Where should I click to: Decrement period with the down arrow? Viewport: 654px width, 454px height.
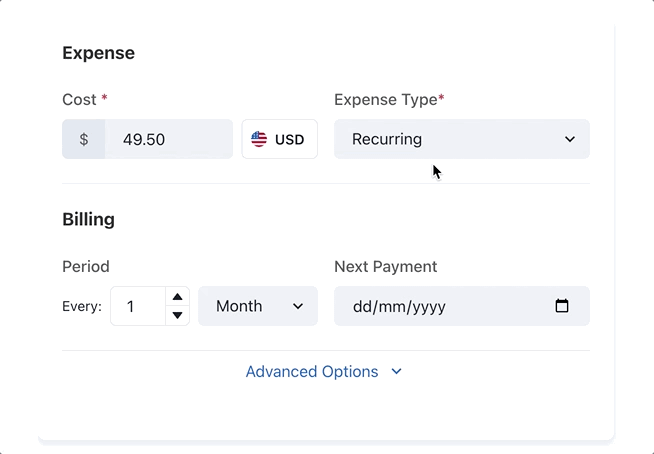pyautogui.click(x=177, y=316)
